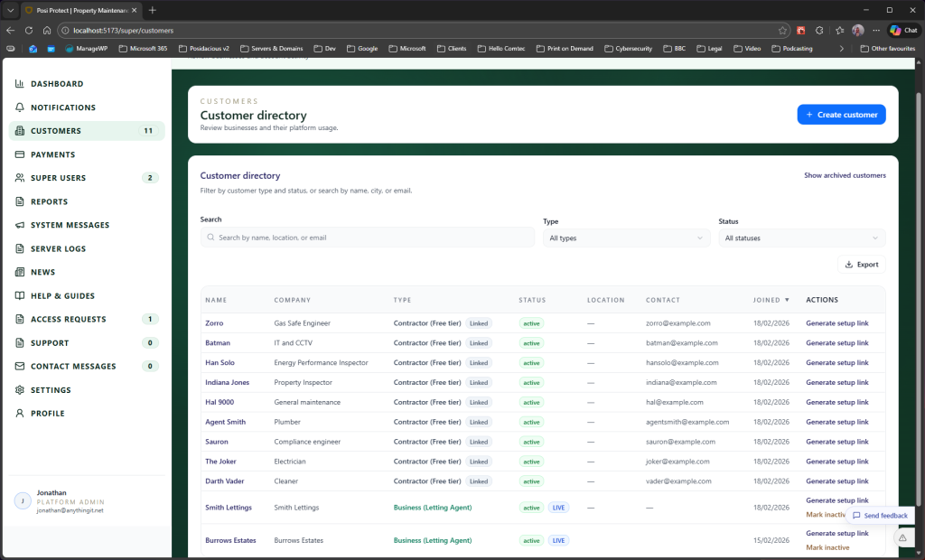The height and width of the screenshot is (560, 925).
Task: Click the Notifications bell icon
Action: click(x=20, y=107)
